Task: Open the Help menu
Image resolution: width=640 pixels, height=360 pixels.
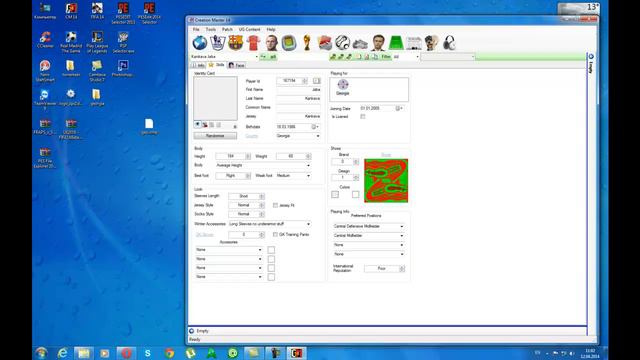Action: (271, 29)
